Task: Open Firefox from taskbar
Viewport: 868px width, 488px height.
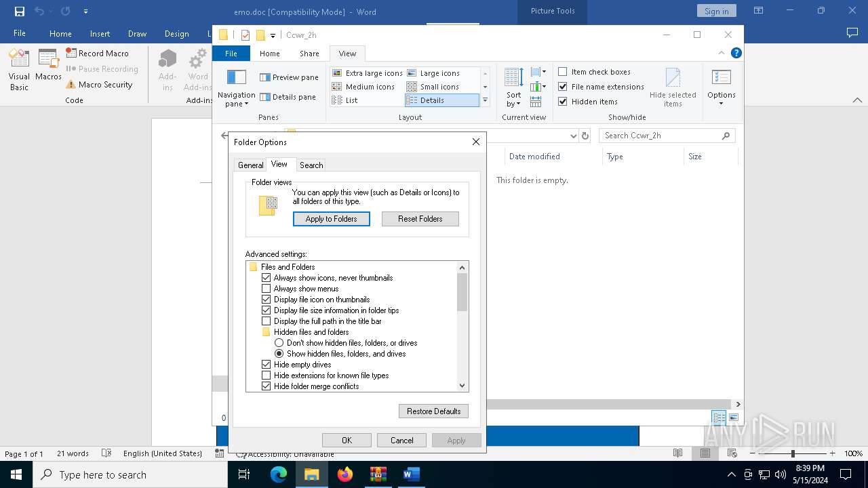Action: click(x=345, y=474)
